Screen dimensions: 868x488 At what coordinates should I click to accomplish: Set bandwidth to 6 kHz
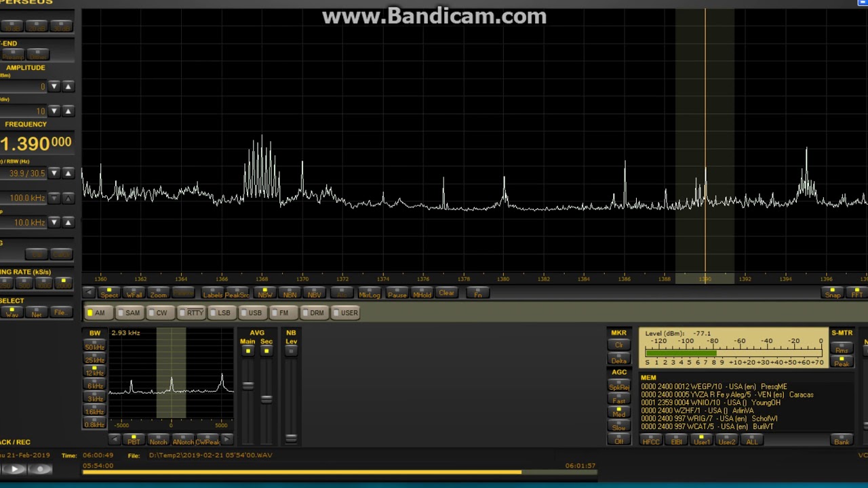[x=94, y=384]
